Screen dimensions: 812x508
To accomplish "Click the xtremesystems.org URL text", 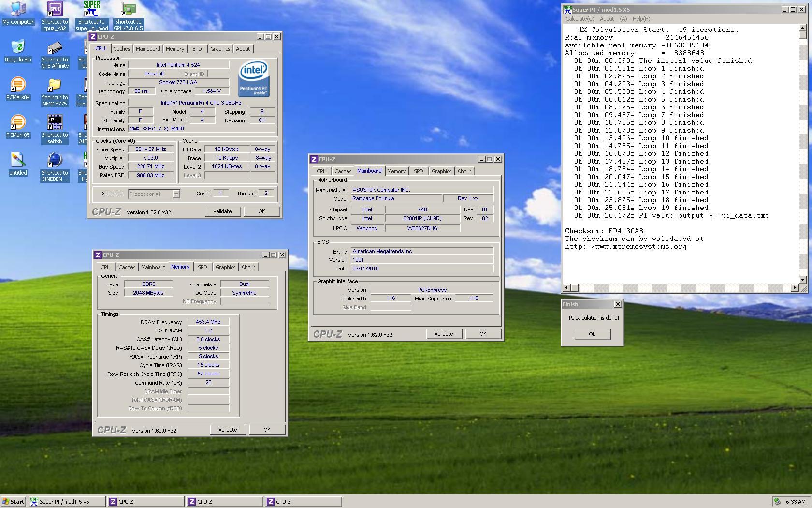I will [x=628, y=247].
